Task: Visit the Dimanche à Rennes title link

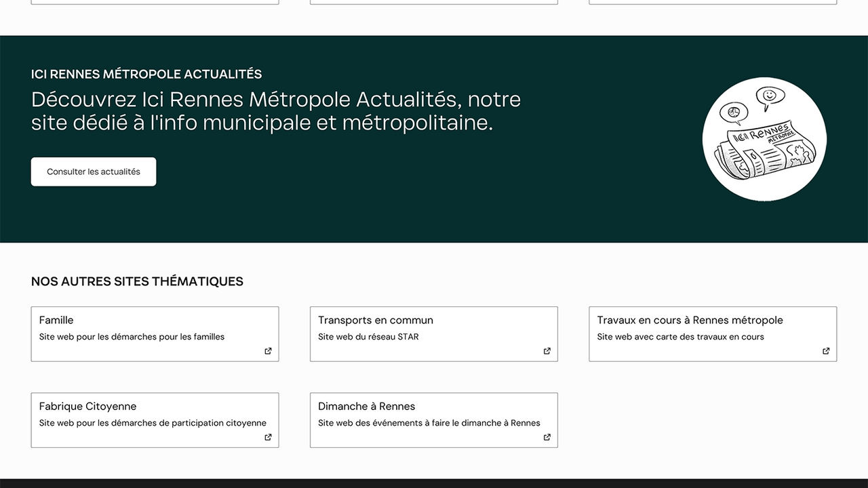Action: click(366, 406)
